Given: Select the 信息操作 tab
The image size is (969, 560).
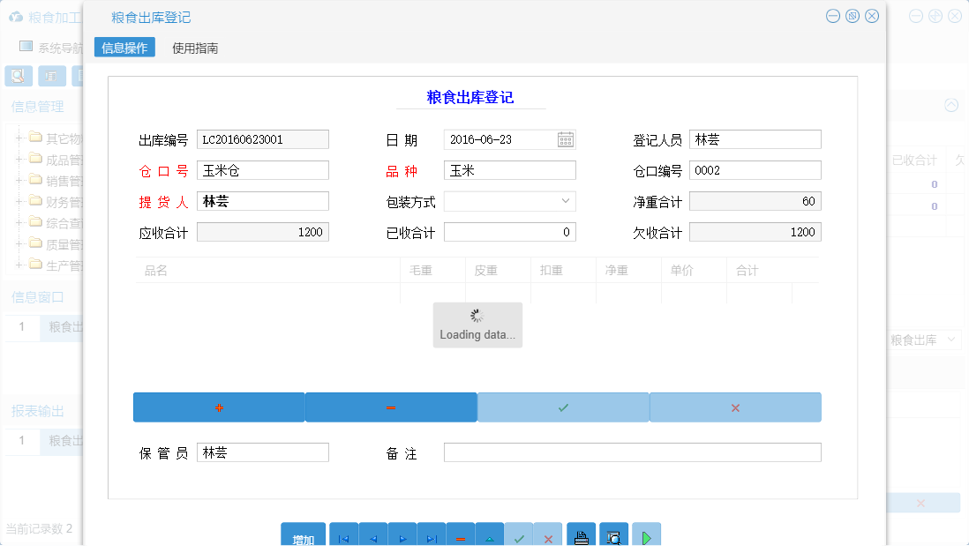Looking at the screenshot, I should pos(124,48).
